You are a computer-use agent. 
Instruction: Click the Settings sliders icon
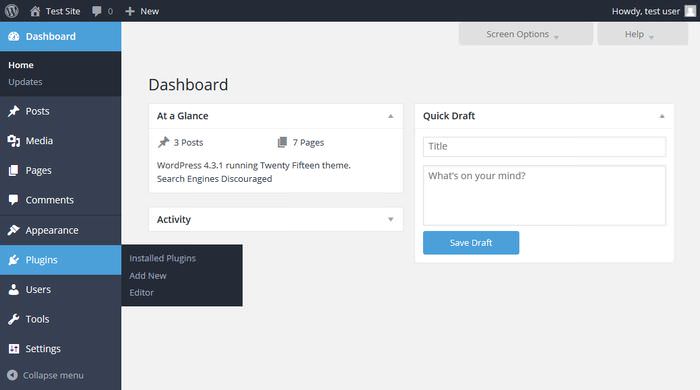coord(14,349)
